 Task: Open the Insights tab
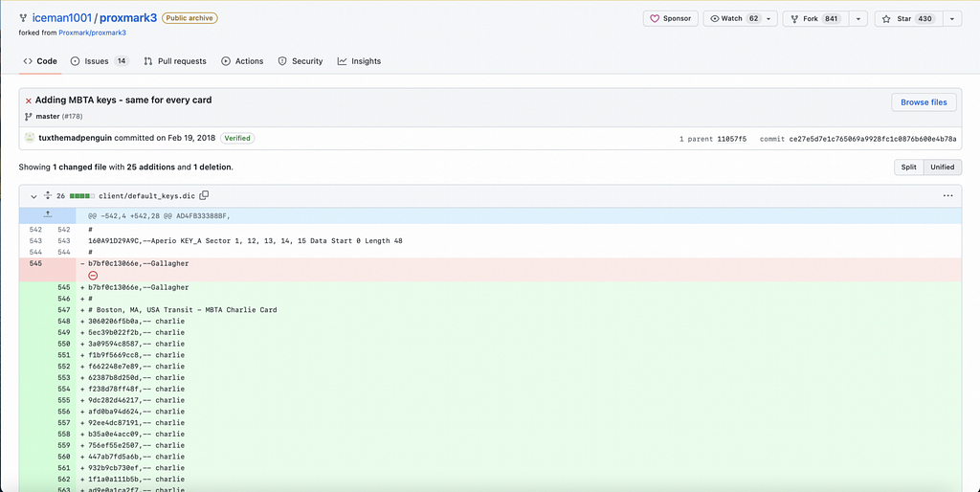click(359, 61)
